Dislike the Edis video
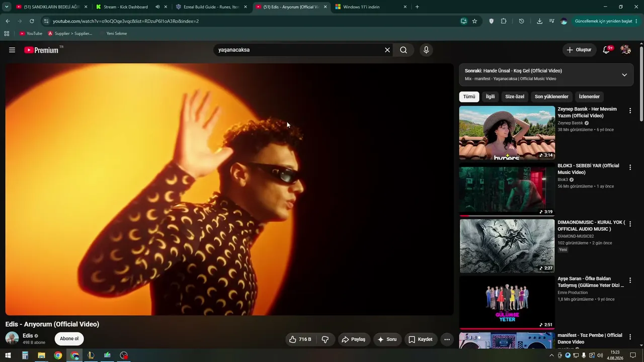 click(325, 339)
